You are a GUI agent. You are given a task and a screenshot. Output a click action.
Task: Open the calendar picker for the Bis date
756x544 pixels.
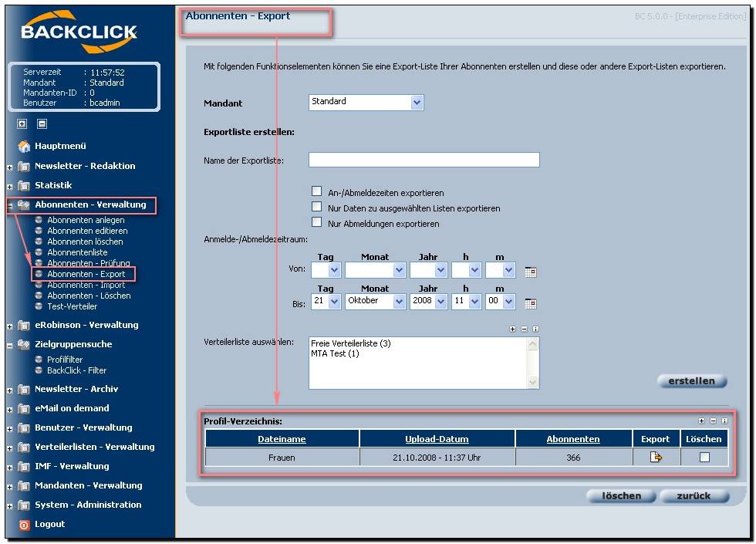530,303
